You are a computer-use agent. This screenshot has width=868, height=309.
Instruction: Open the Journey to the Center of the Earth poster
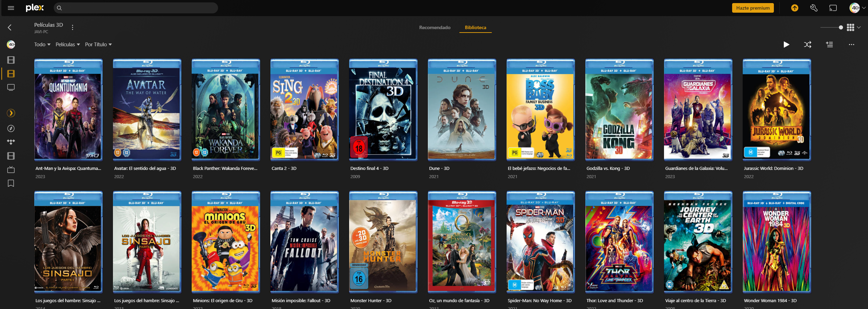698,242
